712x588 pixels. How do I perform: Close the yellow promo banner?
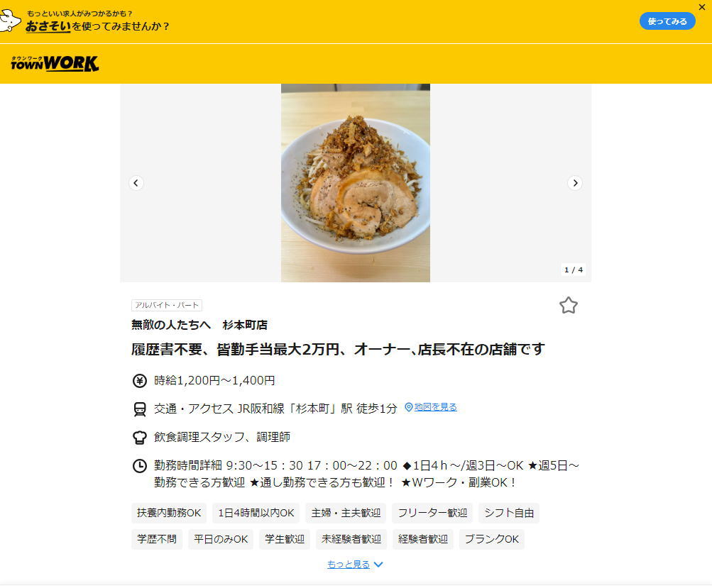[x=701, y=7]
